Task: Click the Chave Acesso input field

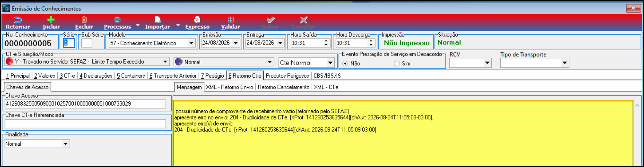Action: pos(85,104)
